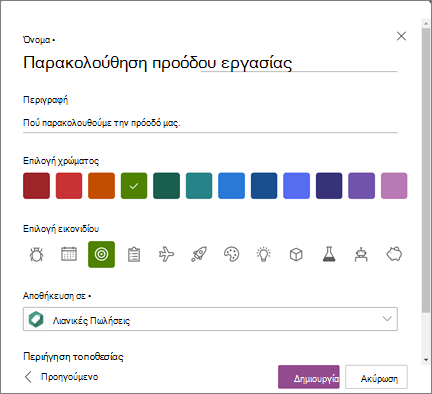The width and height of the screenshot is (432, 394).
Task: Go back with Προηγούμενο
Action: pos(62,377)
